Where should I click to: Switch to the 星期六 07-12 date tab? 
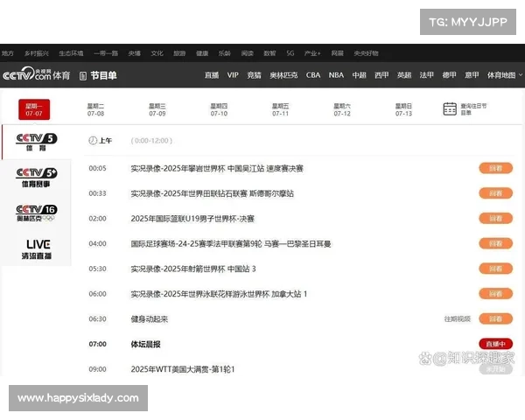pyautogui.click(x=342, y=110)
